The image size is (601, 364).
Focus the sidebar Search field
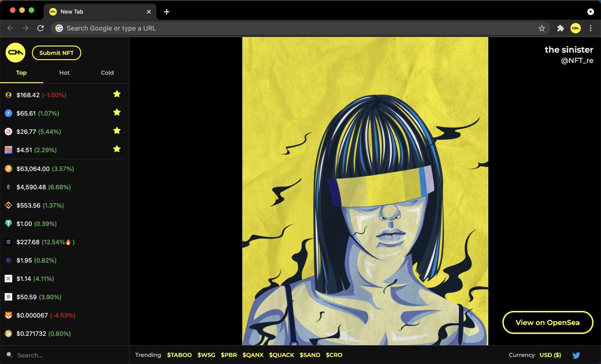click(65, 355)
